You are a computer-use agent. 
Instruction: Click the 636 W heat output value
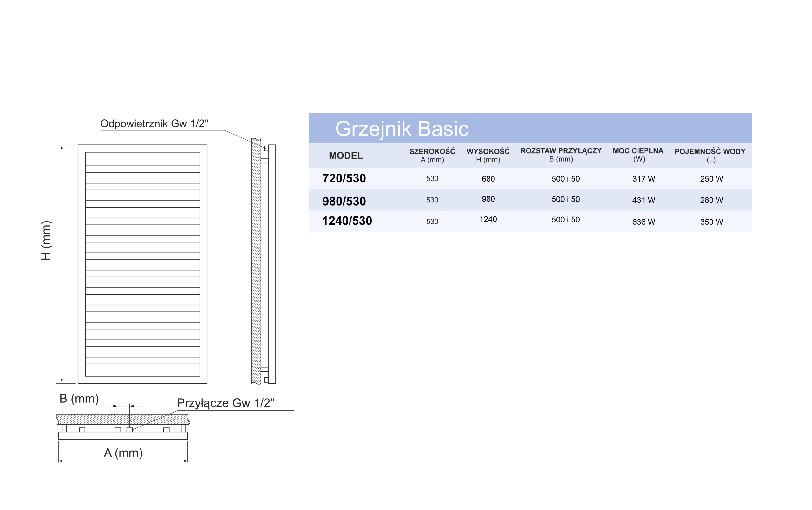[x=644, y=222]
